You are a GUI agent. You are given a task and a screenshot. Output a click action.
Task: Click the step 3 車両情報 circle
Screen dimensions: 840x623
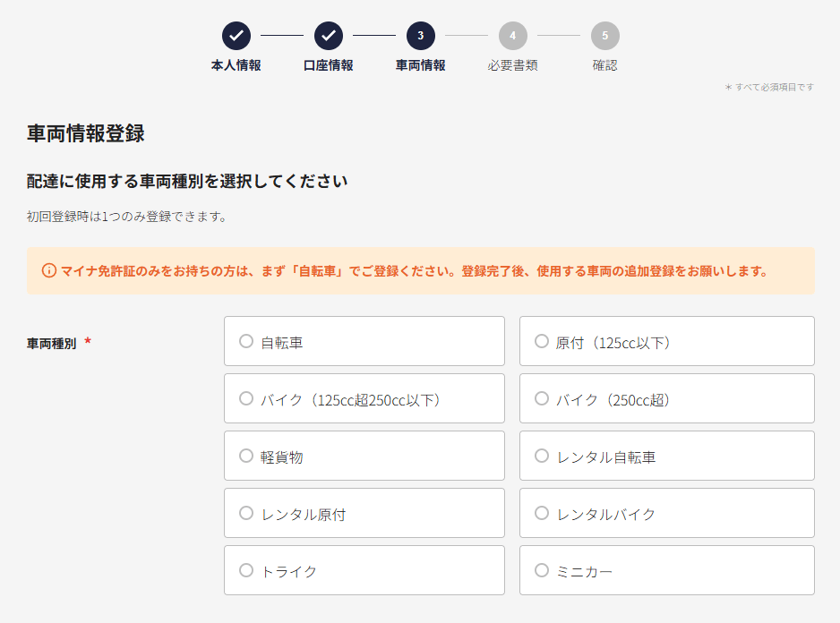pos(421,36)
